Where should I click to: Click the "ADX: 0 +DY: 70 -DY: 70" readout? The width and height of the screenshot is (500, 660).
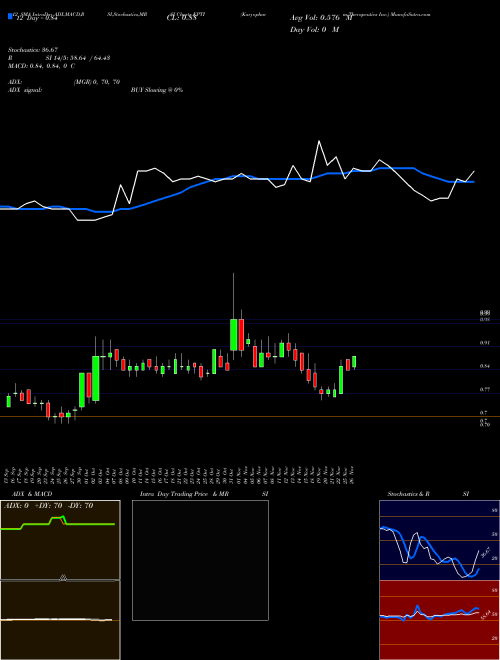pyautogui.click(x=48, y=506)
